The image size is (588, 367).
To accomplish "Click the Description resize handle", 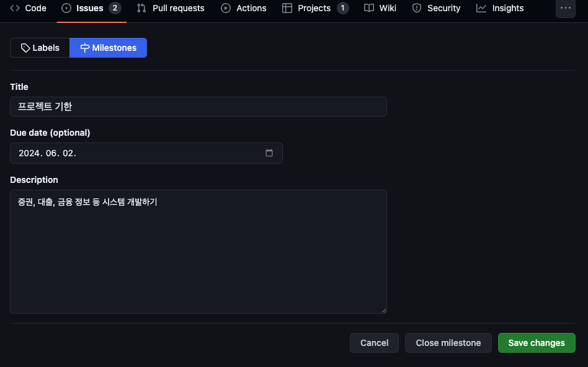I will tap(383, 310).
